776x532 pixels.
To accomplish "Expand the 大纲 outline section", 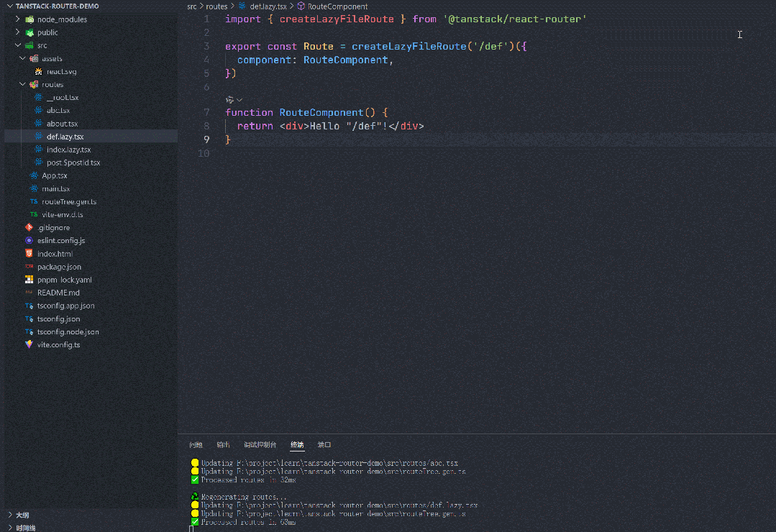I will [22, 515].
